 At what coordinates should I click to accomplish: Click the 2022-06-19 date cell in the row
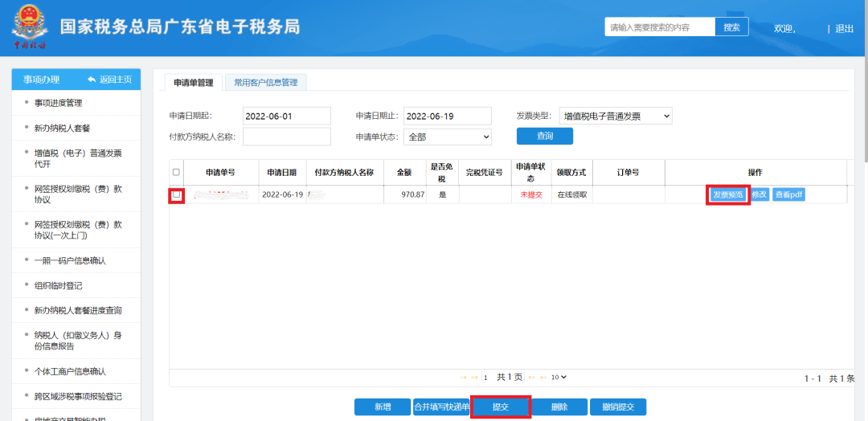click(x=282, y=194)
